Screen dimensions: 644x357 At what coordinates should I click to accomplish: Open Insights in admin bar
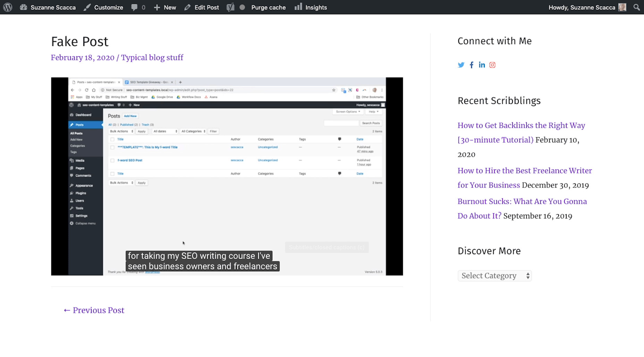tap(311, 7)
